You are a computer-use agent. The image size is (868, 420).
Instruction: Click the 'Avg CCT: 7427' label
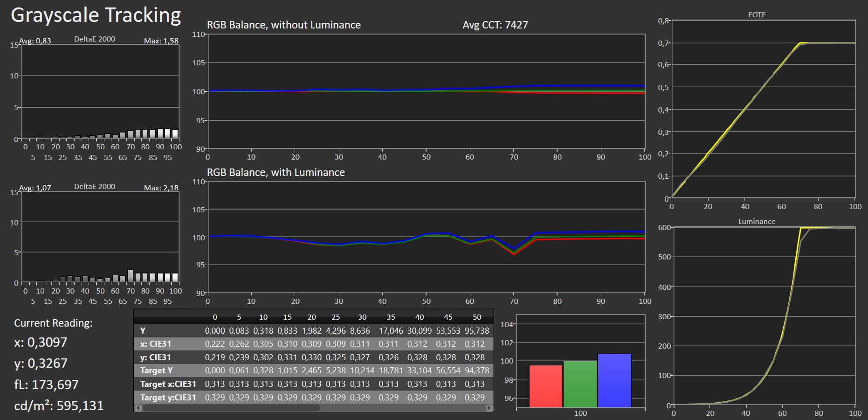[495, 25]
